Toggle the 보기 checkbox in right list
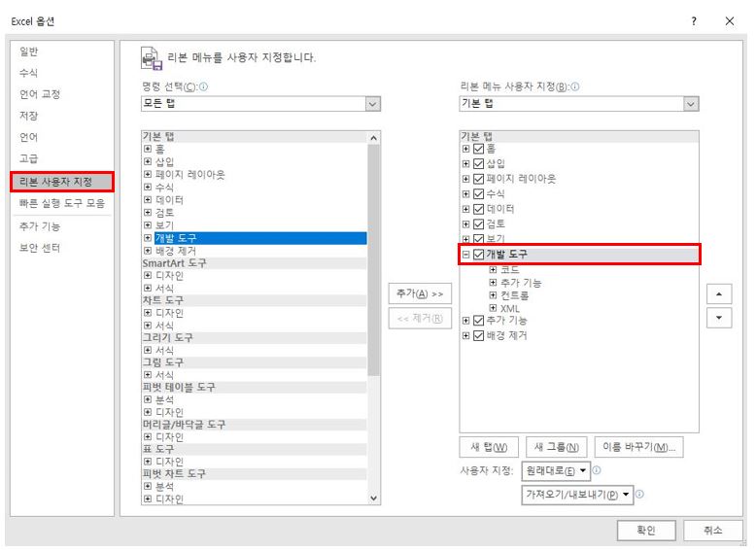756x550 pixels. 478,239
